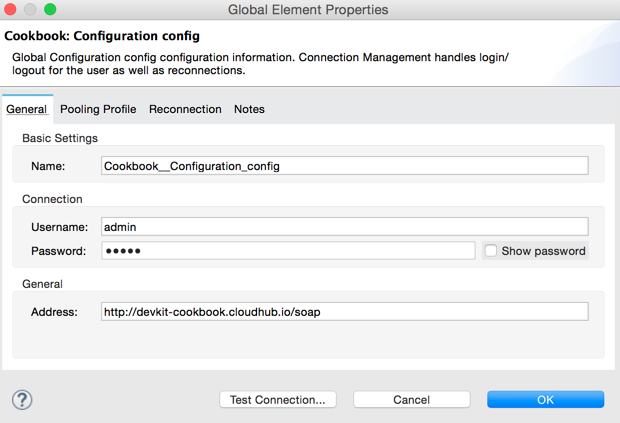The width and height of the screenshot is (620, 423).
Task: Select the Notes tab
Action: [249, 109]
